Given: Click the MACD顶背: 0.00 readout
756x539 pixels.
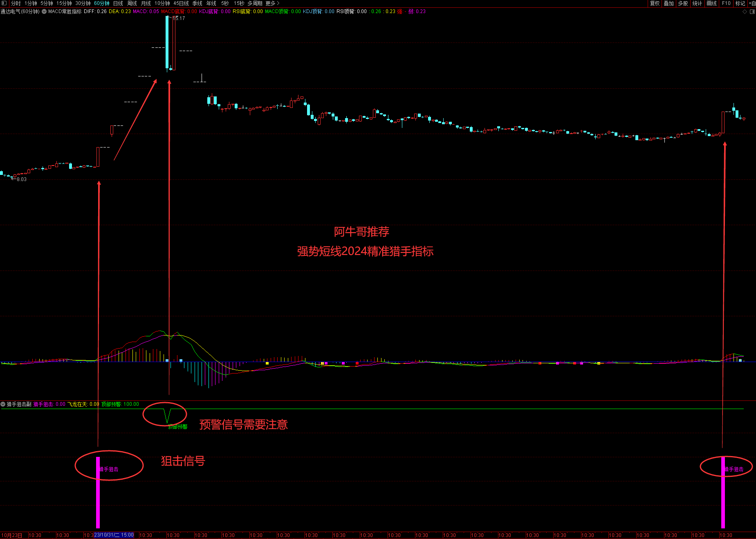Looking at the screenshot, I should point(283,11).
